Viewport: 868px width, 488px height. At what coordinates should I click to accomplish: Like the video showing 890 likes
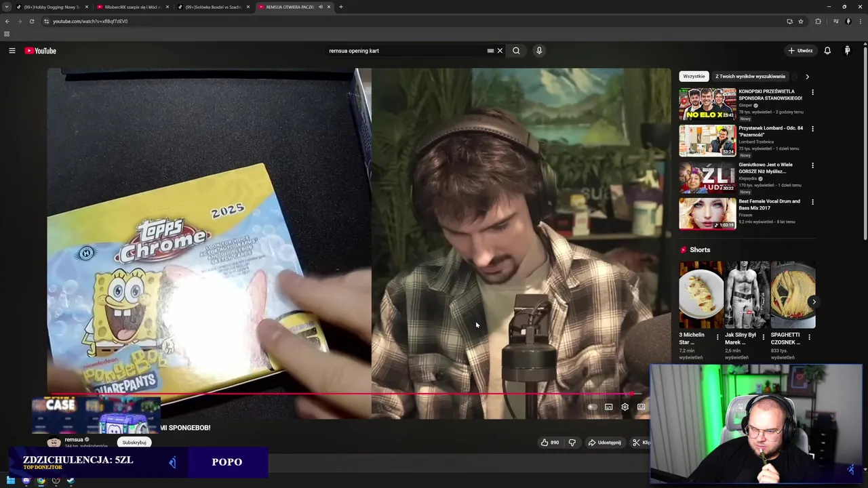tap(550, 443)
